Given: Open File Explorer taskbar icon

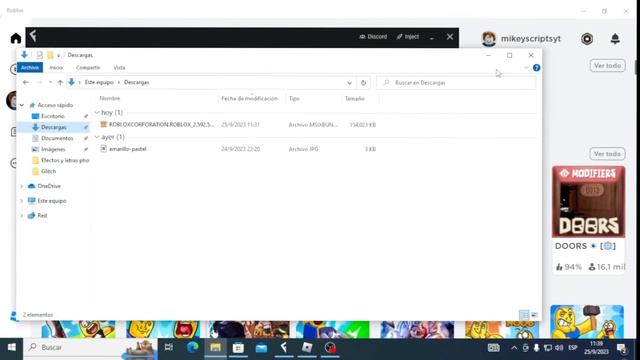Looking at the screenshot, I should [215, 347].
